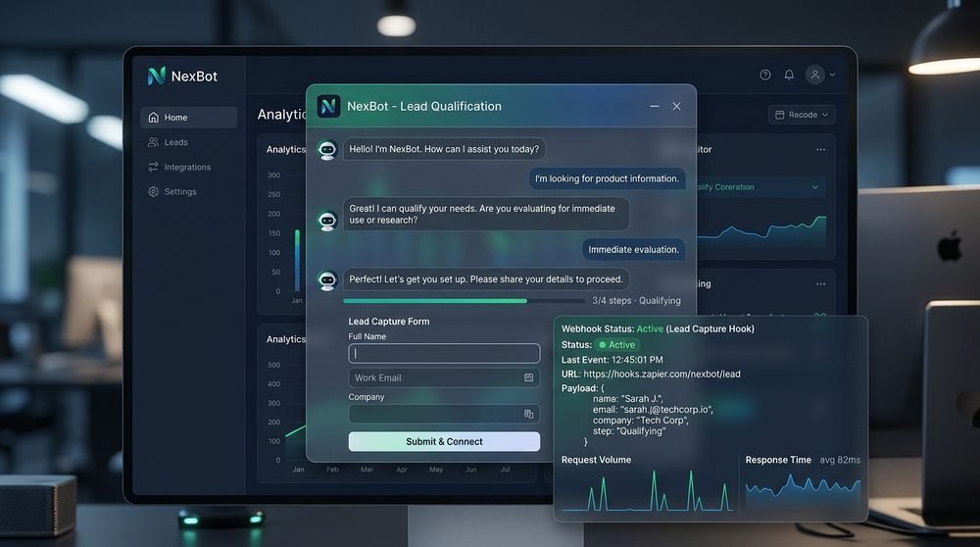Click bot avatar beside the Perfect message
Screen dimensions: 980x547
(x=327, y=280)
